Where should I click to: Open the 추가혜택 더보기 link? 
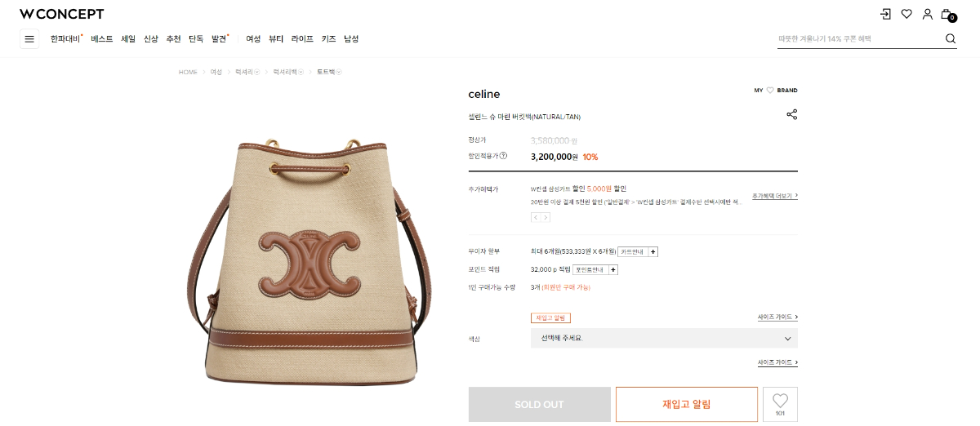[x=775, y=196]
